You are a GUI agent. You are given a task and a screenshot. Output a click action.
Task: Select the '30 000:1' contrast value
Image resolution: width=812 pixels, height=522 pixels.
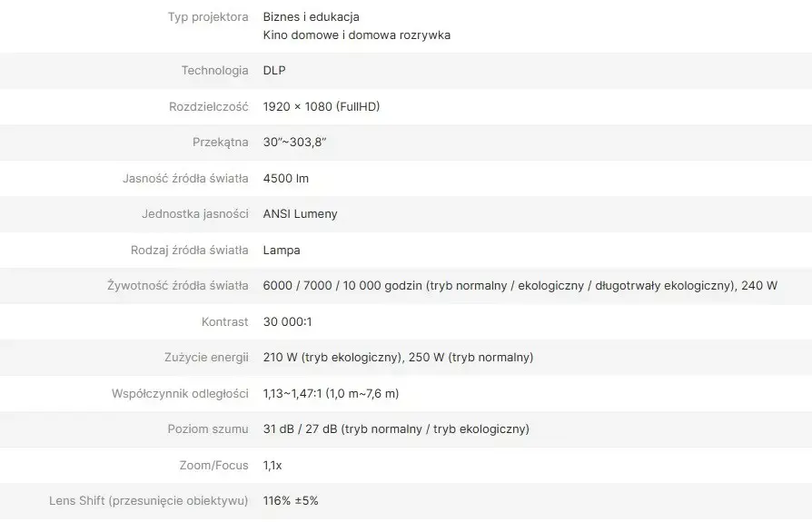287,322
